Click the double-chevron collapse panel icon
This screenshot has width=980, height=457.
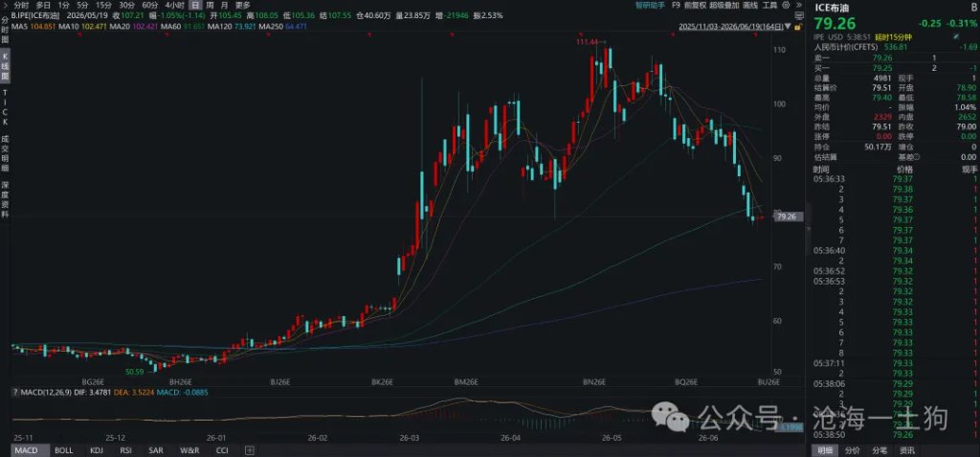(799, 5)
